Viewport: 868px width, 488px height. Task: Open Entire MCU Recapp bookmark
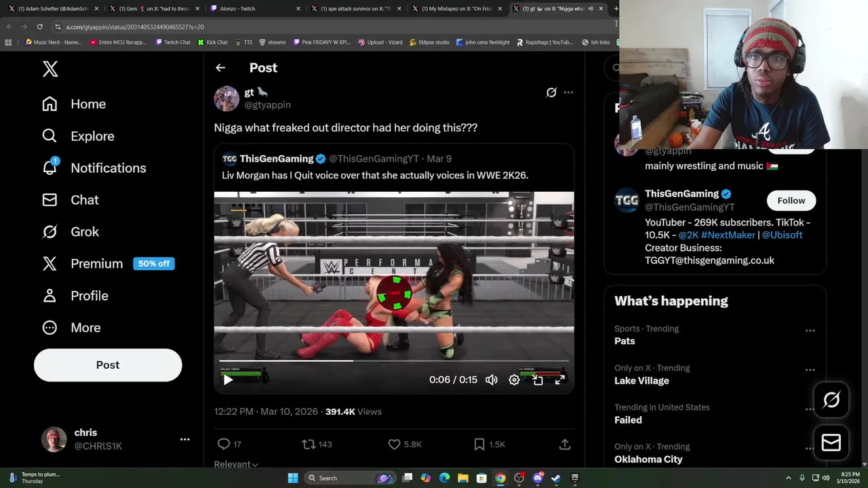tap(118, 42)
